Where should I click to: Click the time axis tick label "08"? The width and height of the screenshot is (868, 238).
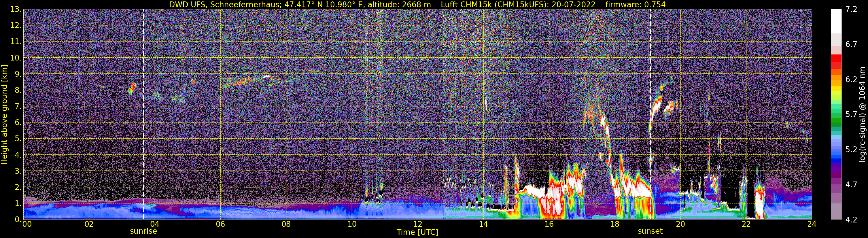click(286, 224)
